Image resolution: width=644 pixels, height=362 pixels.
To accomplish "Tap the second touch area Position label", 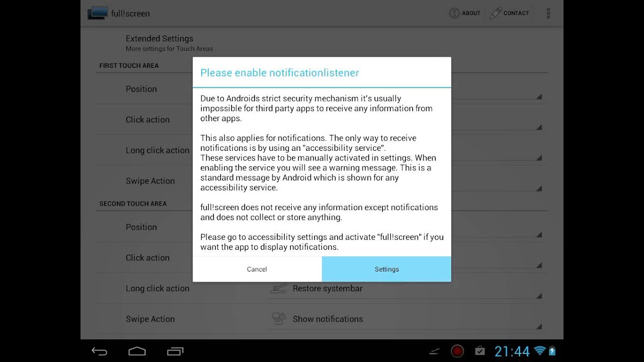I will click(141, 227).
